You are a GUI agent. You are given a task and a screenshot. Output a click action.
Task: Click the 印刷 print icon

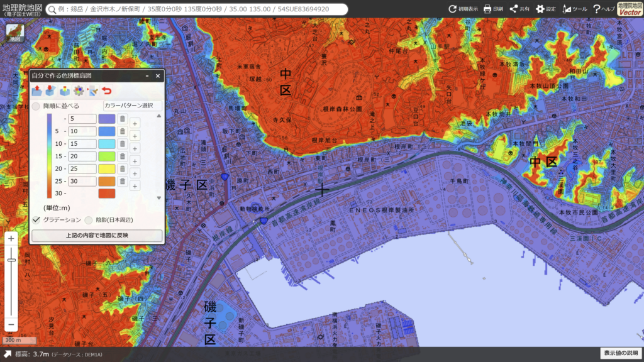493,9
